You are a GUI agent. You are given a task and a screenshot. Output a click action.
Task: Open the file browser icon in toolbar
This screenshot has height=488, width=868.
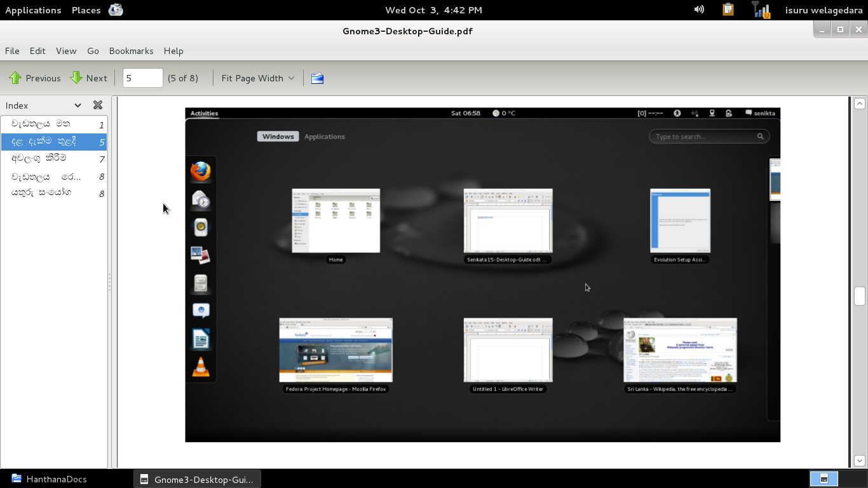click(318, 78)
